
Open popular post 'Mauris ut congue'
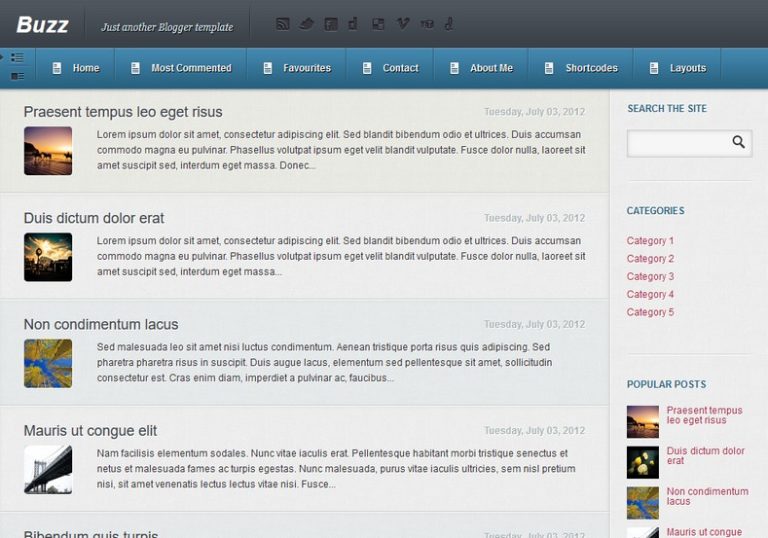point(704,532)
